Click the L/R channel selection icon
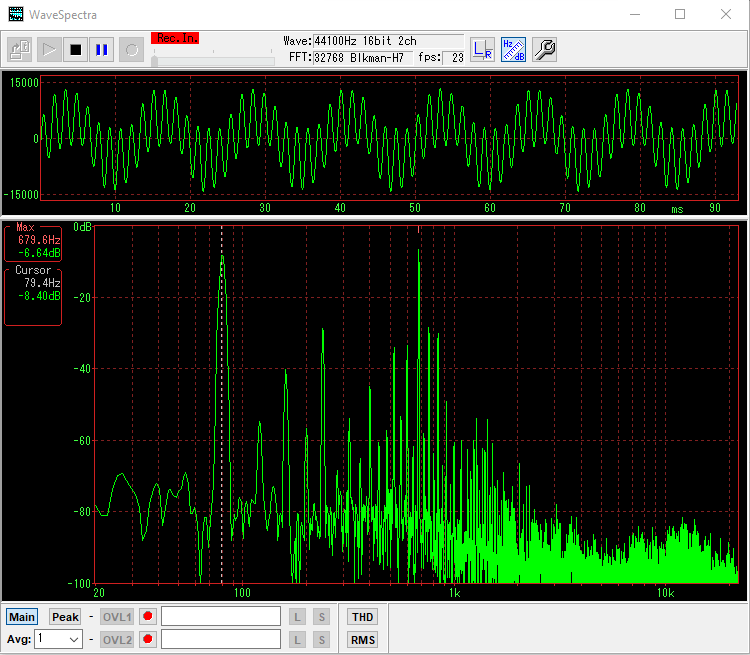The height and width of the screenshot is (655, 750). 482,50
